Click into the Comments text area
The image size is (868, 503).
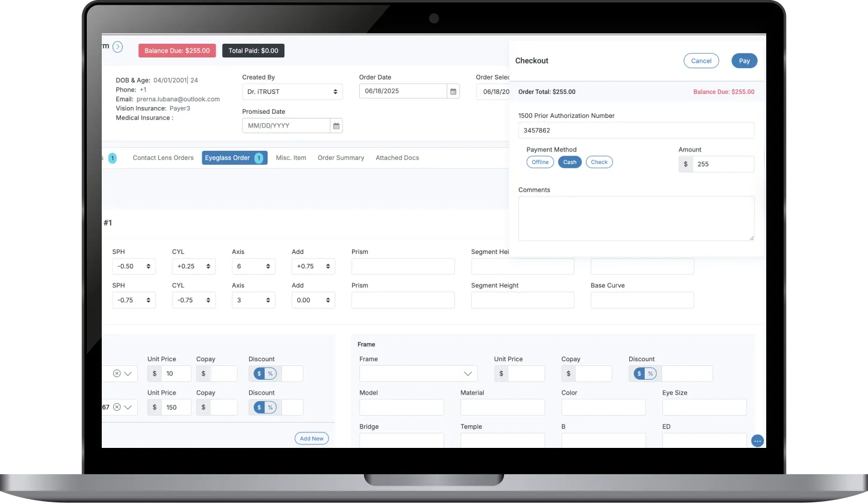click(636, 219)
